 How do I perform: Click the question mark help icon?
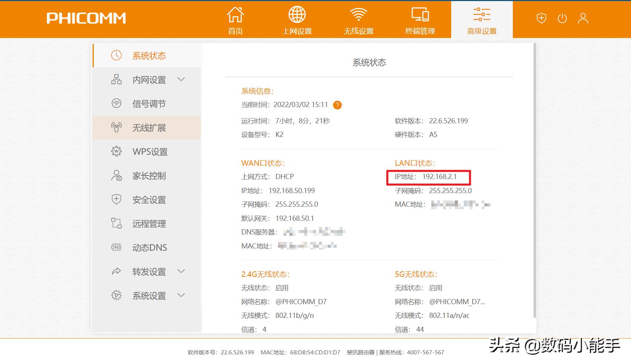pos(337,105)
